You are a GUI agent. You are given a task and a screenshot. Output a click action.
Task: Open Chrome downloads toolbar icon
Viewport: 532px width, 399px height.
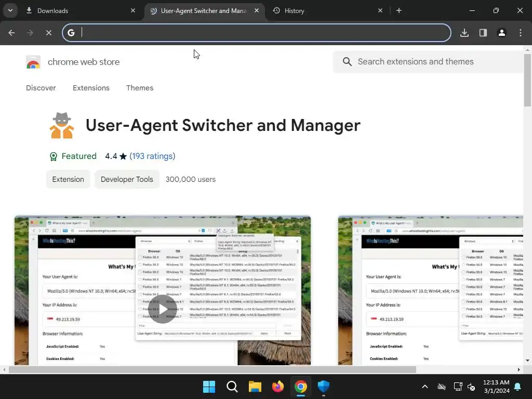click(x=464, y=33)
